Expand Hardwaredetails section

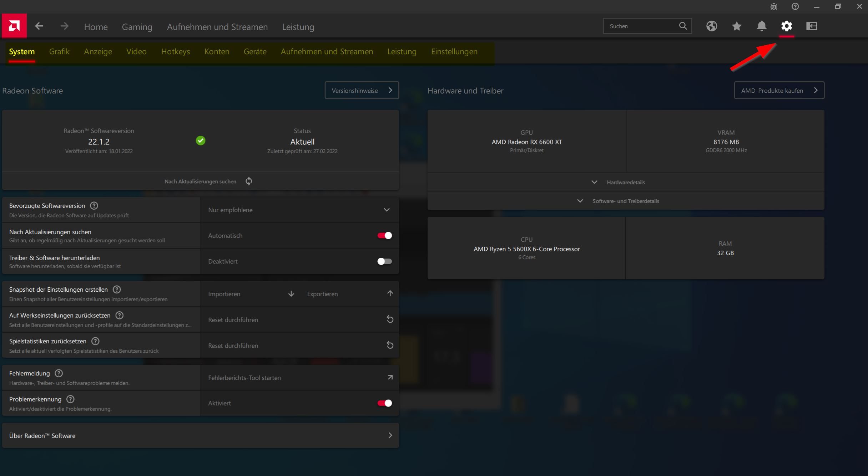click(x=625, y=182)
